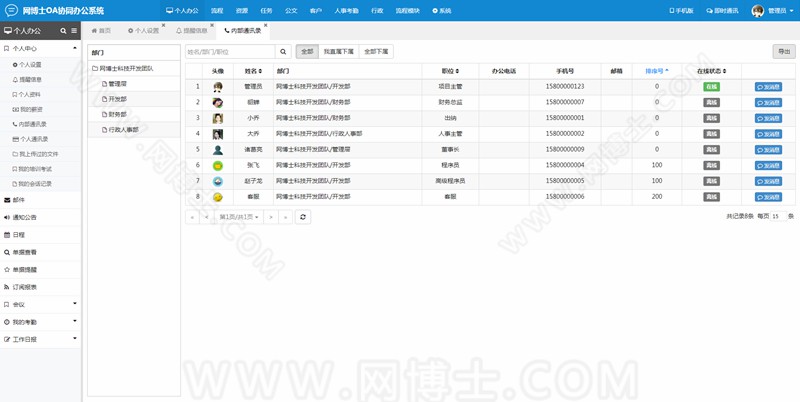Expand the 工作日报 sidebar section
The height and width of the screenshot is (402, 800).
[x=40, y=339]
